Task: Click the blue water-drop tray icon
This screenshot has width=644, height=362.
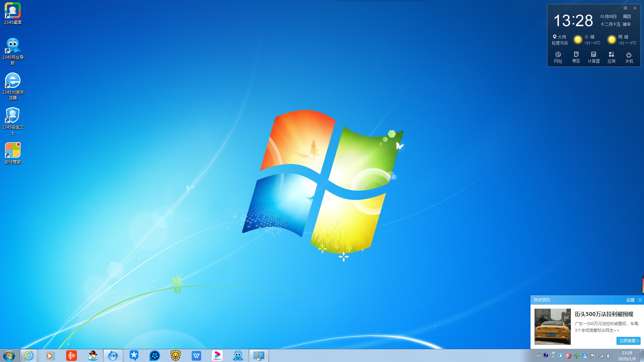Action: 585,356
